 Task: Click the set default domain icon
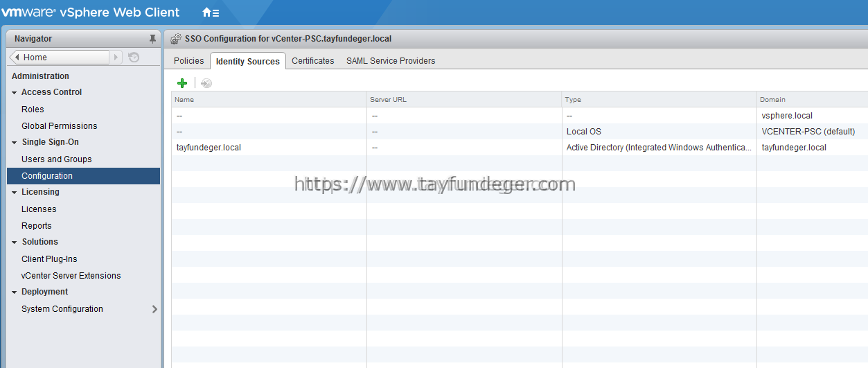coord(206,83)
